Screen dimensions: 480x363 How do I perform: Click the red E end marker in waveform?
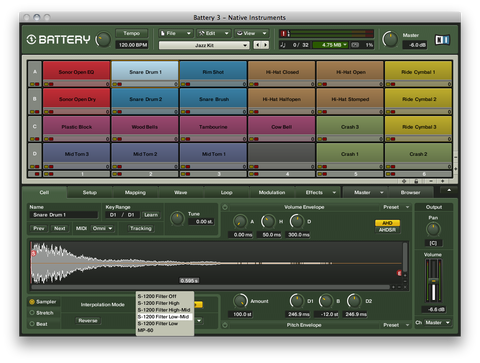(x=399, y=273)
